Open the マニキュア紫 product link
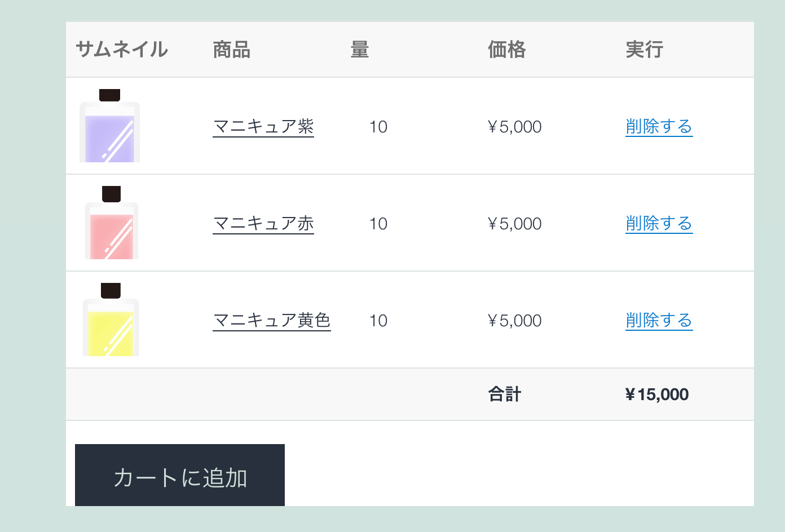The image size is (785, 532). (263, 127)
